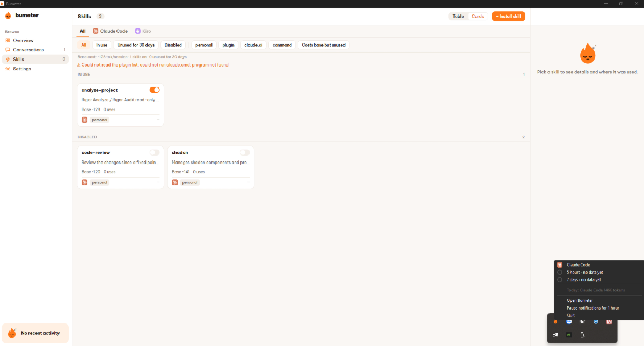Image resolution: width=644 pixels, height=346 pixels.
Task: Filter skills Unused for 30 days
Action: pos(136,45)
